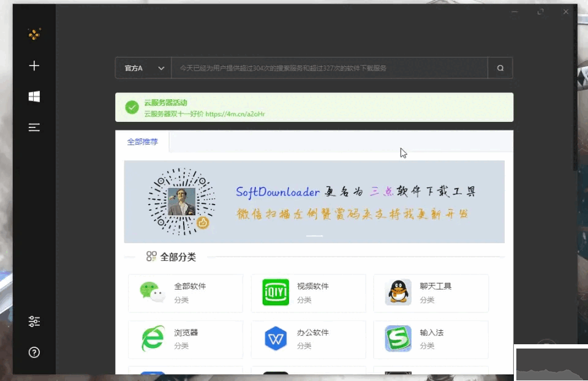Open settings via the sliders icon
The image size is (588, 381).
click(34, 320)
